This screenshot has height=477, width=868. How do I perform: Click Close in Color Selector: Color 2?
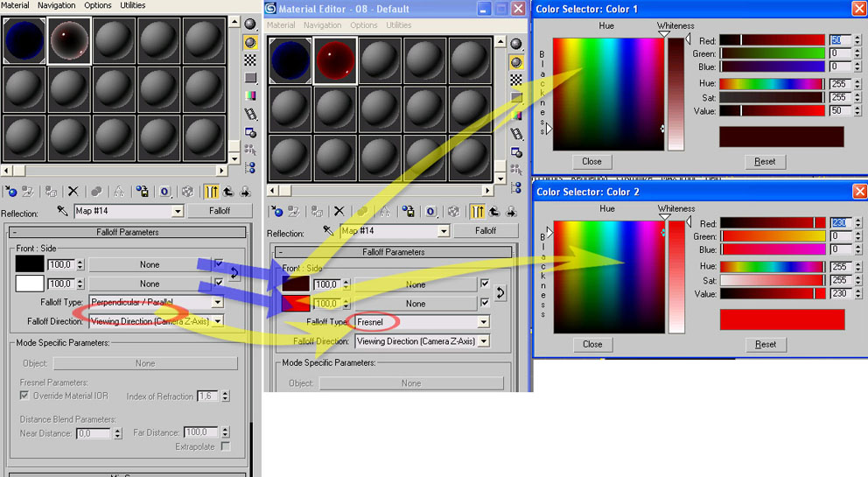click(591, 344)
